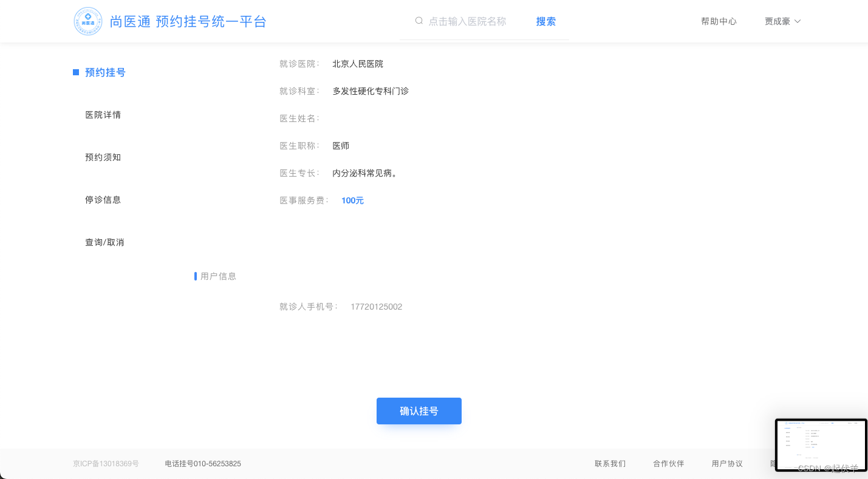
Task: Open the 合作伙伴 footer link
Action: pos(668,464)
